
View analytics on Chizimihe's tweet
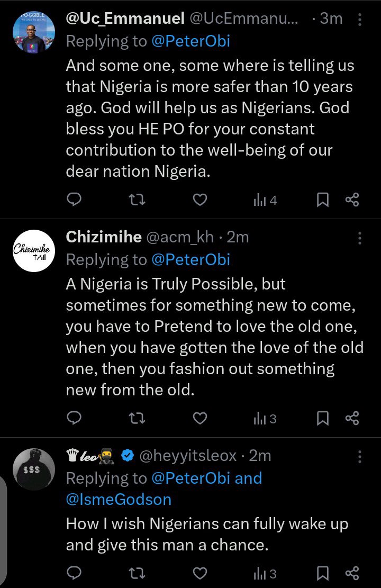(x=265, y=419)
